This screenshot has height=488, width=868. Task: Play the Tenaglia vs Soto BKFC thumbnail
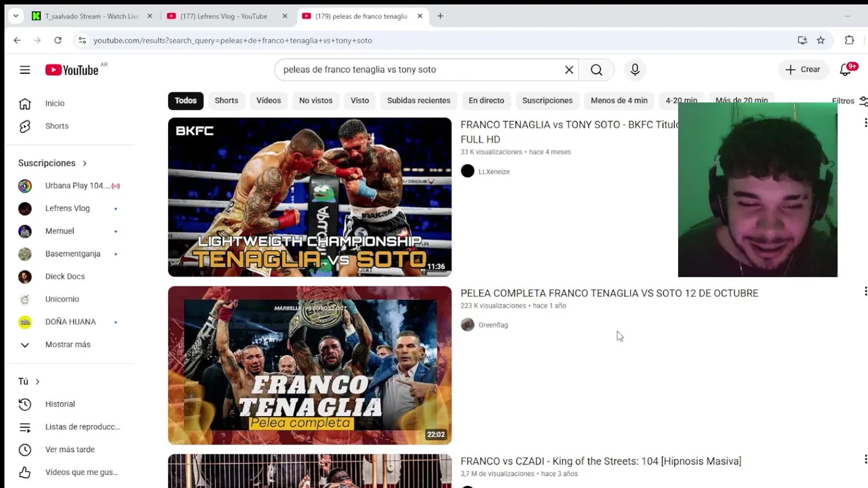(x=310, y=197)
